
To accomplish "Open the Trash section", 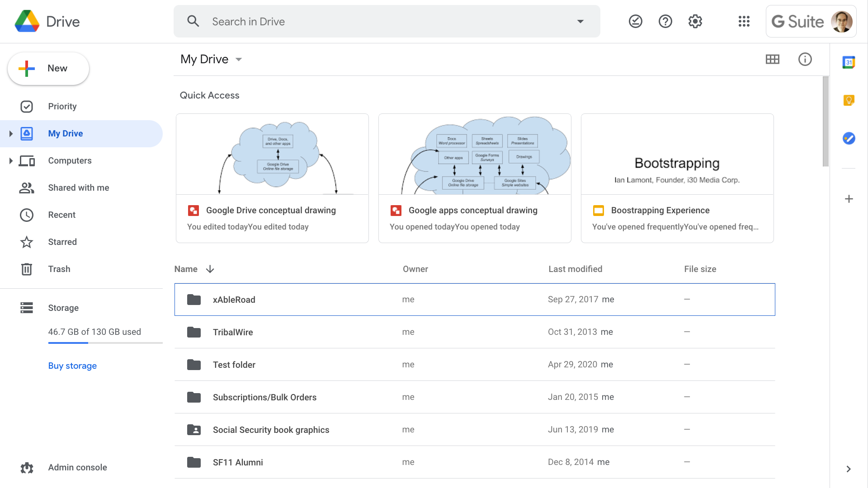I will coord(59,269).
